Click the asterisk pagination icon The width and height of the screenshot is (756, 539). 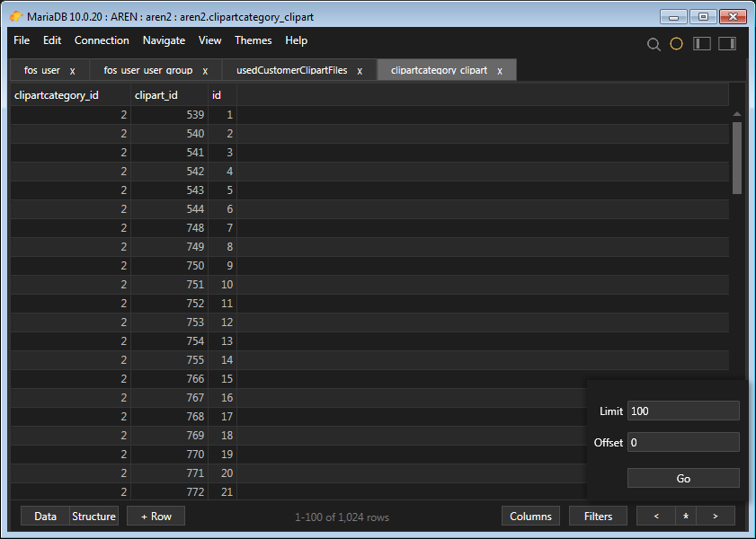[686, 516]
